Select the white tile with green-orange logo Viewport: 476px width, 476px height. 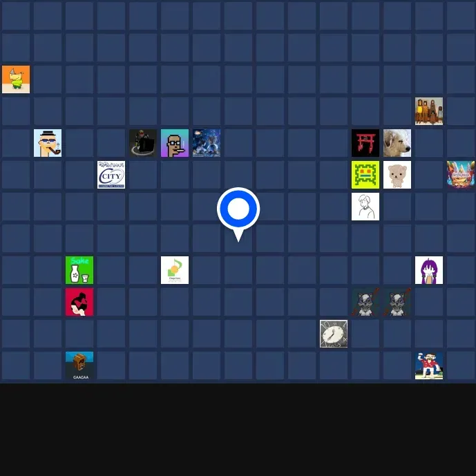175,270
